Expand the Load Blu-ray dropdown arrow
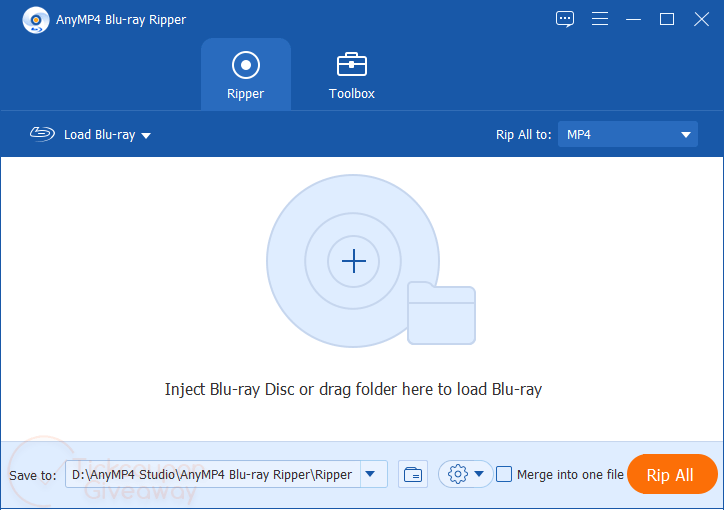 coord(146,136)
